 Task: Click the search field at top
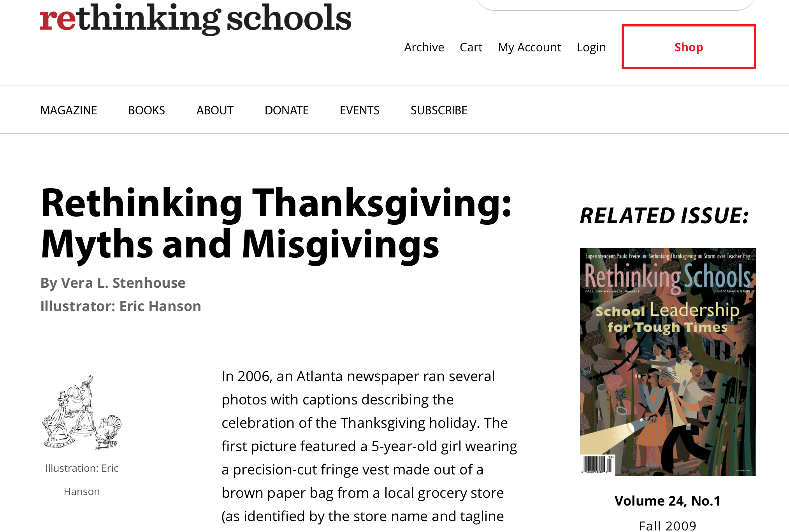tap(615, 5)
